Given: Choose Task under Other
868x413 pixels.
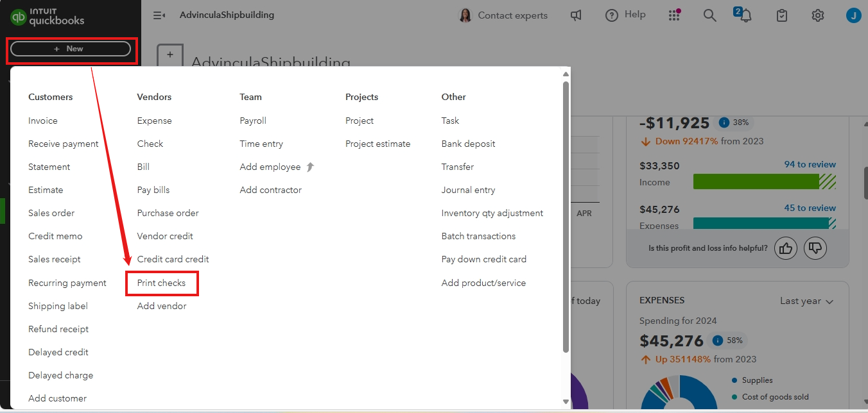Looking at the screenshot, I should coord(450,121).
